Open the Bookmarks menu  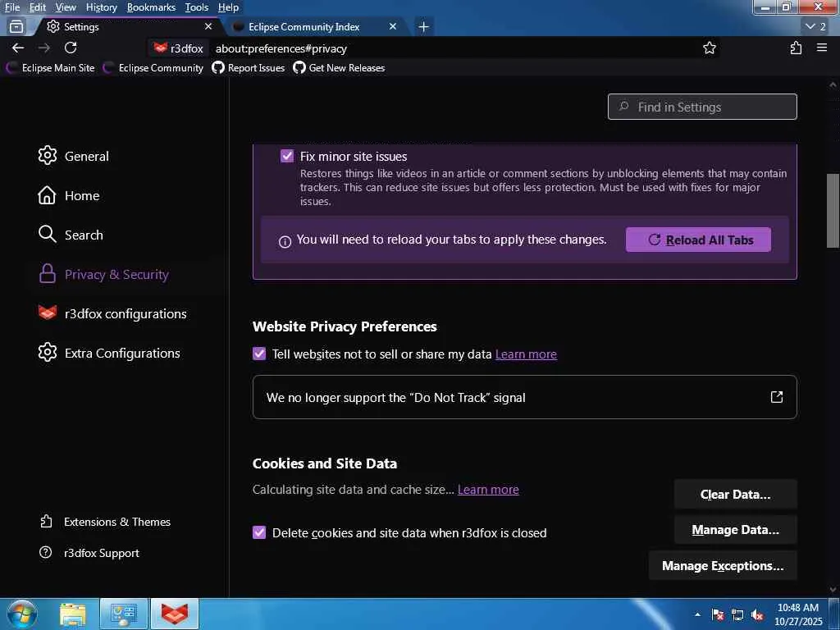click(151, 7)
